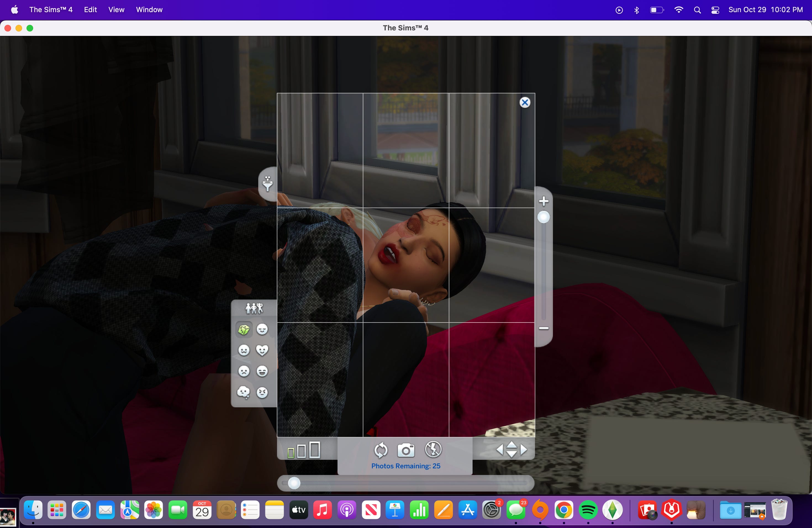The image size is (812, 528).
Task: Pan the camera down with the arrow
Action: pos(512,454)
